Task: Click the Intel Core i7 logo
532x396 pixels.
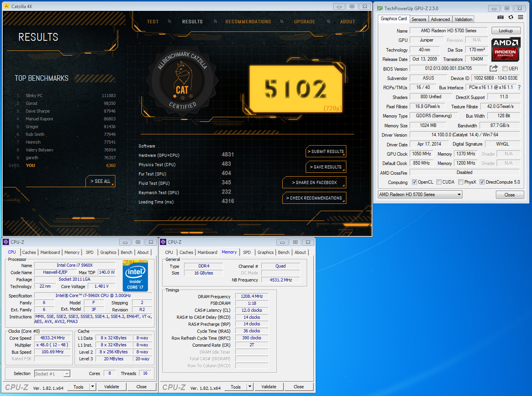Action: click(136, 276)
